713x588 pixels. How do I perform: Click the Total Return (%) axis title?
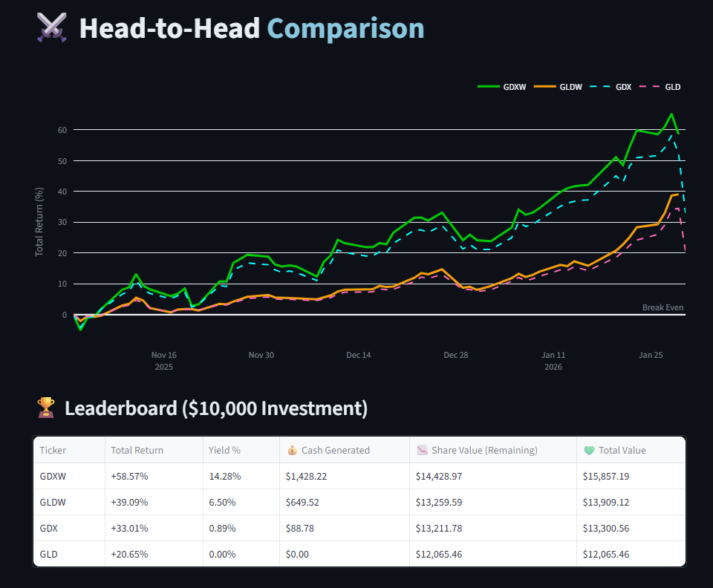pos(39,222)
